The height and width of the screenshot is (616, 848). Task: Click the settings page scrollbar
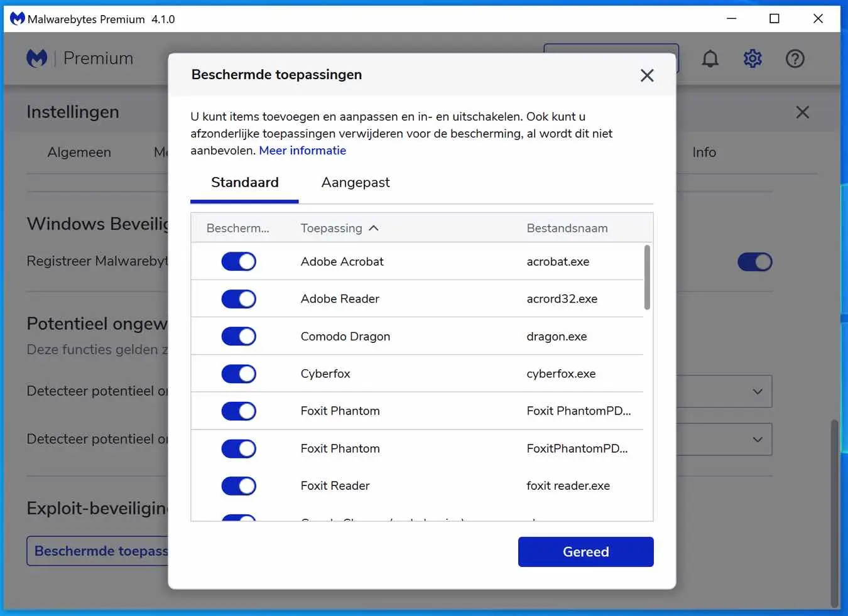click(834, 512)
